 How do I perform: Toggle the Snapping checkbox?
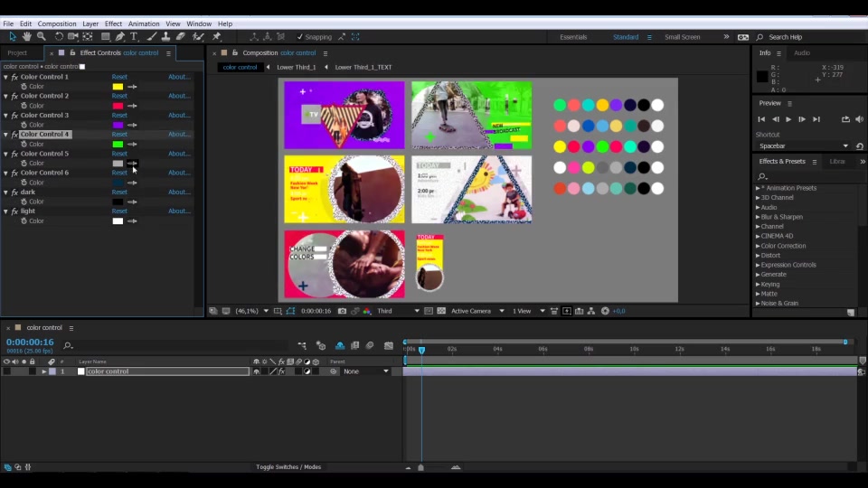pyautogui.click(x=300, y=37)
